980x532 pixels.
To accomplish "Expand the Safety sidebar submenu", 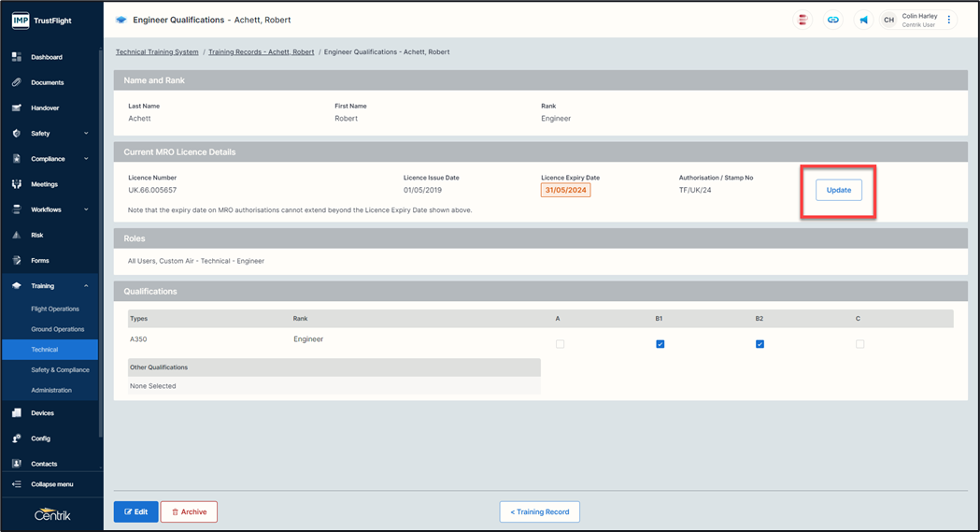I will (86, 134).
